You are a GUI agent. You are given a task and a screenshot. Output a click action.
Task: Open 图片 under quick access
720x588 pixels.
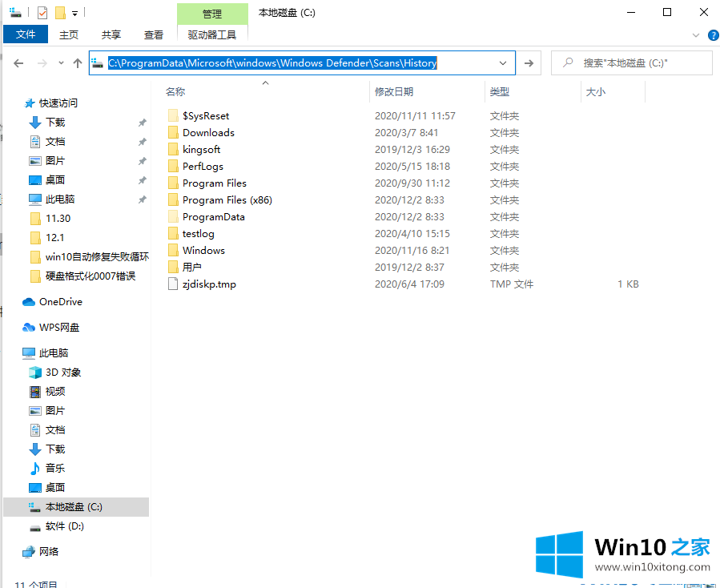(55, 161)
